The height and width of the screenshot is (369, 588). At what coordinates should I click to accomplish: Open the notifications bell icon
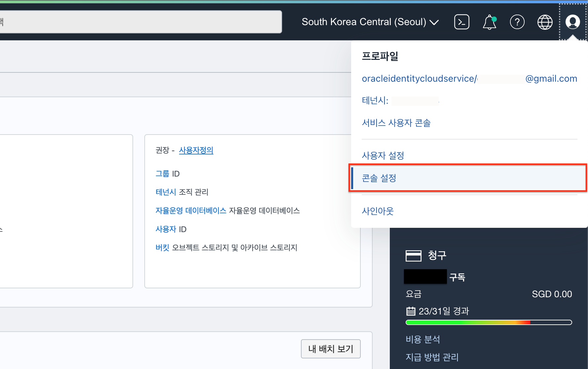point(490,22)
